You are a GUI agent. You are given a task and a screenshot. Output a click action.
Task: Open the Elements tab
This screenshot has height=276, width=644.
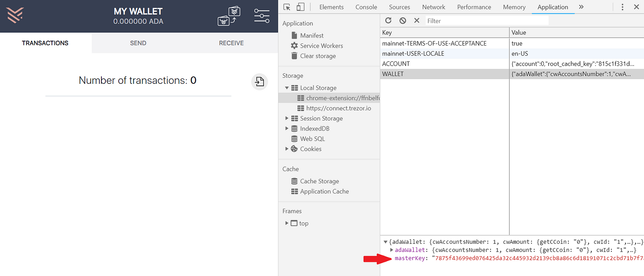331,7
